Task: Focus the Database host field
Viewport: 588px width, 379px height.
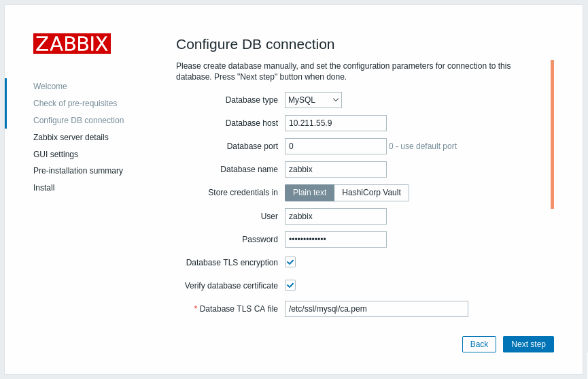Action: coord(336,123)
